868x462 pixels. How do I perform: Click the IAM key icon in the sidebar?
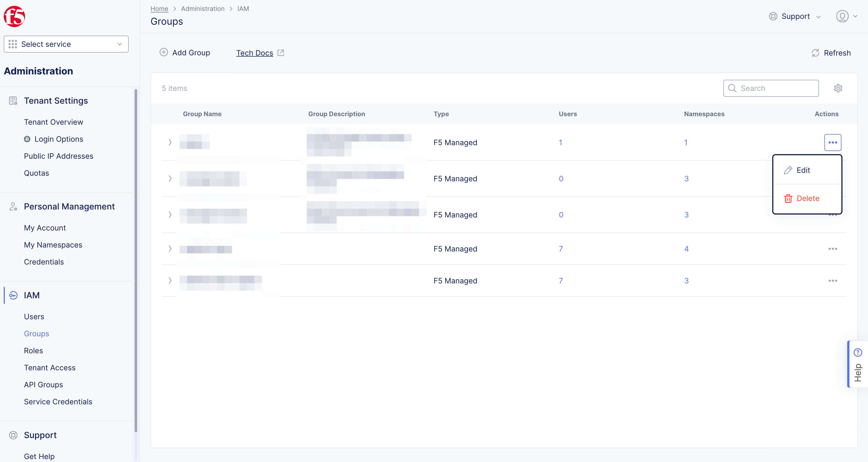tap(13, 295)
